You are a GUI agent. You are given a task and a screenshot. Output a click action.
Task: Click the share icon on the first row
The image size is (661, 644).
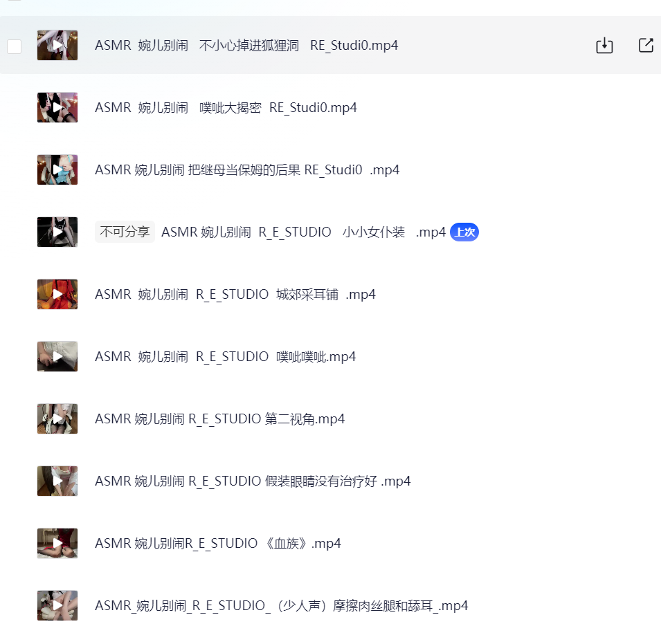646,45
